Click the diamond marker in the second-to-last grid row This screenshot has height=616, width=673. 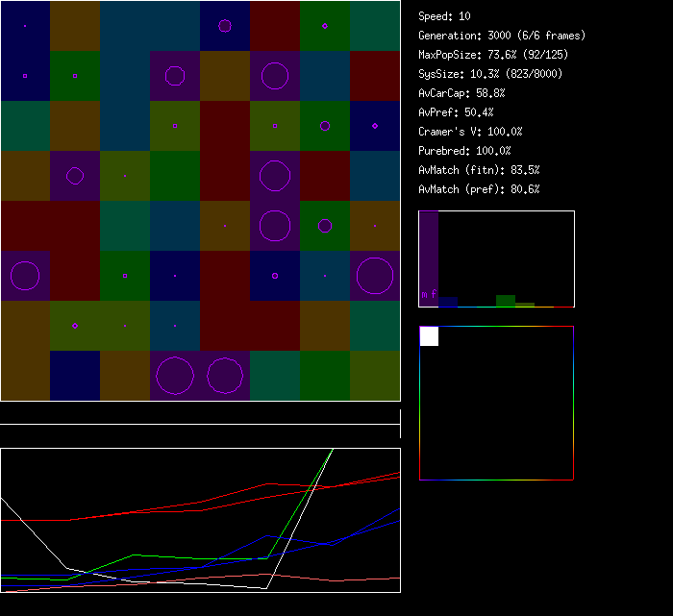(x=75, y=326)
